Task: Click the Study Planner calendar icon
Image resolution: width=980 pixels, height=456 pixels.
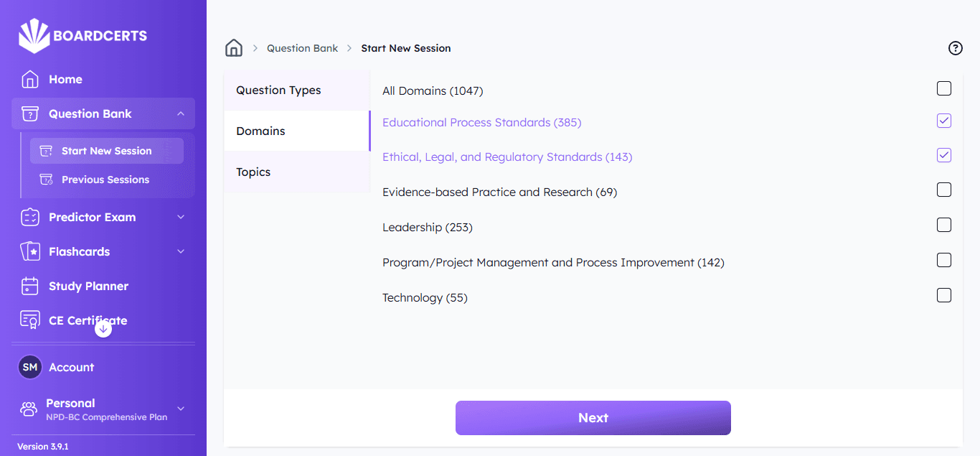Action: [30, 286]
